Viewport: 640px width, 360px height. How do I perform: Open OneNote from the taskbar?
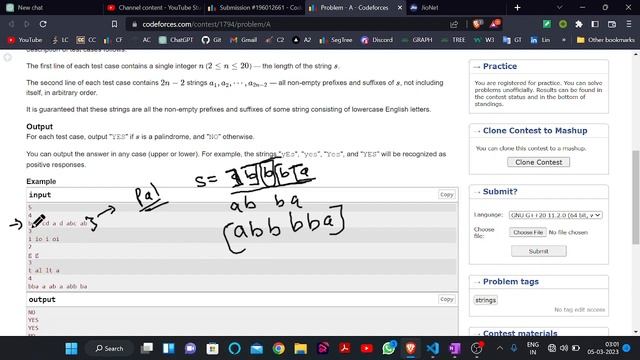(455, 348)
